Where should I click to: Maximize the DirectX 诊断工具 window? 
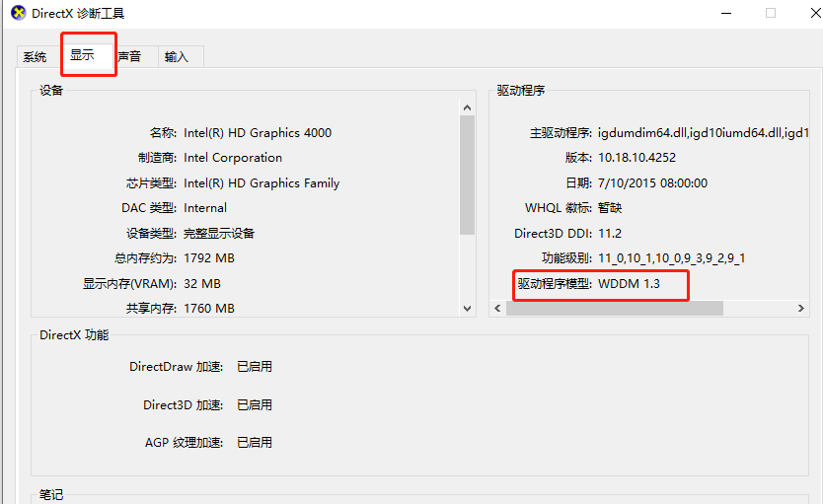pyautogui.click(x=770, y=14)
